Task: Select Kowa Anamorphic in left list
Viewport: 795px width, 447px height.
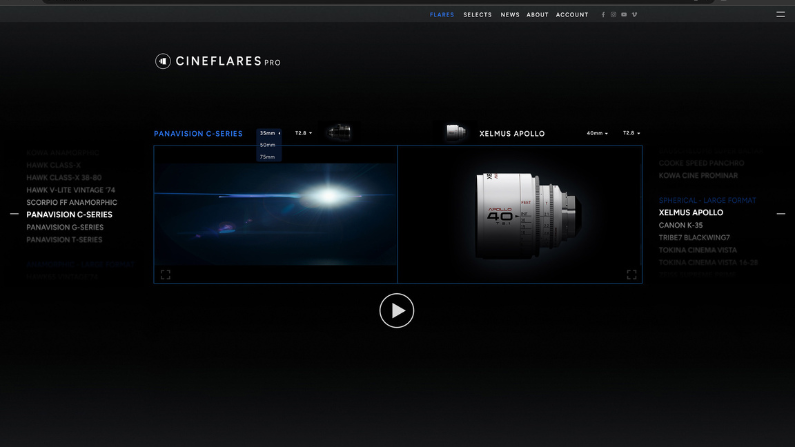Action: pyautogui.click(x=63, y=153)
